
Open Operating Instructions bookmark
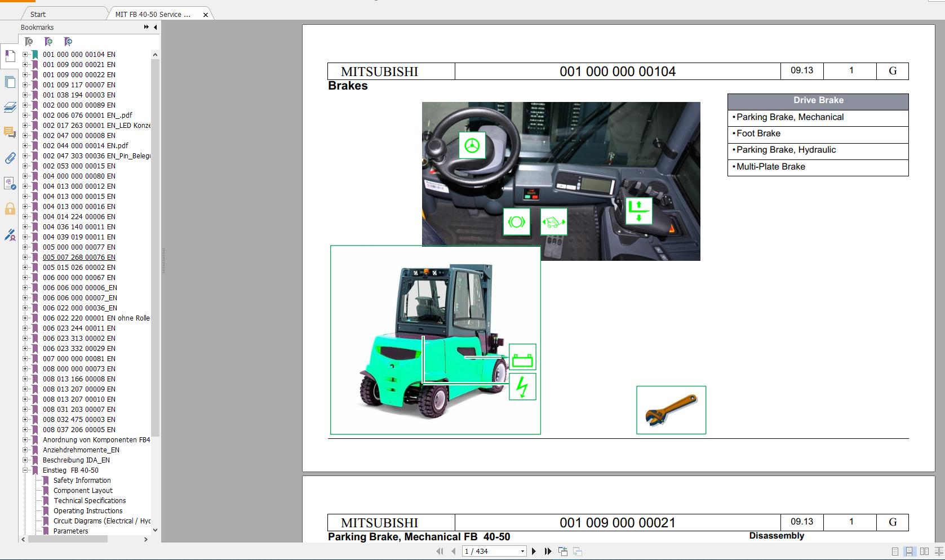tap(88, 511)
